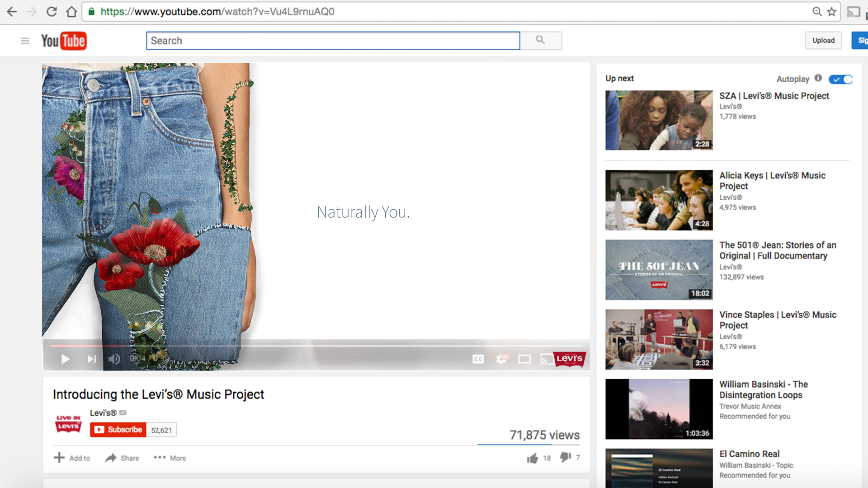The height and width of the screenshot is (488, 868).
Task: Open SZA video thumbnail
Action: [659, 120]
